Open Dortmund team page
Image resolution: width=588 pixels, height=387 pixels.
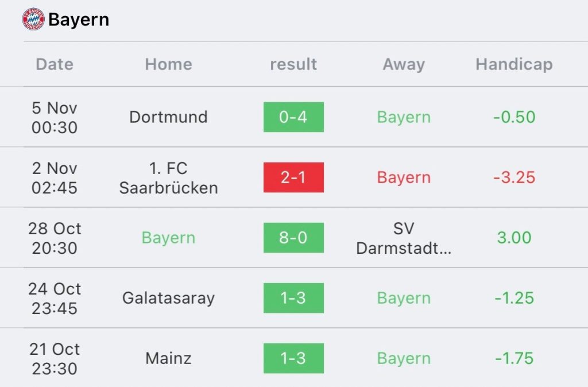[168, 117]
